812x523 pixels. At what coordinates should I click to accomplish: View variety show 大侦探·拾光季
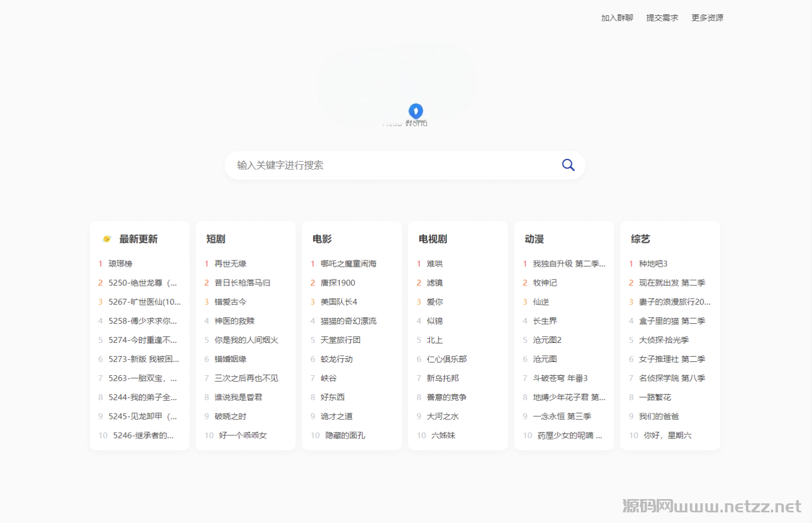coord(664,340)
